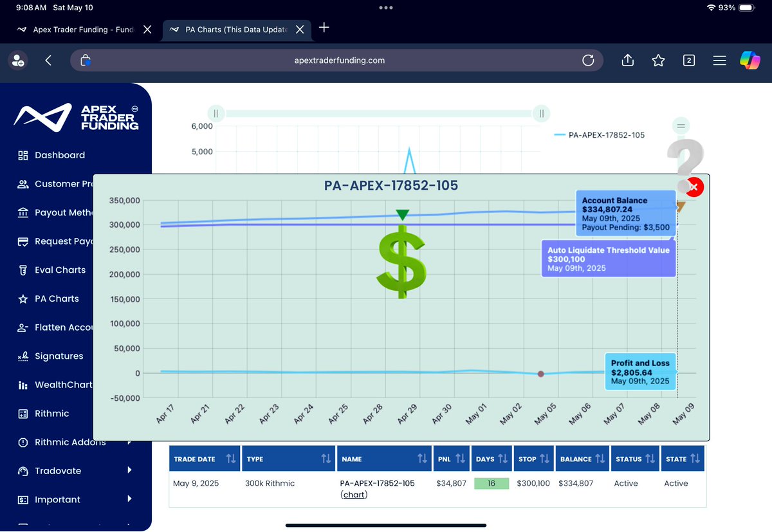The height and width of the screenshot is (532, 772).
Task: Open Rithmic sidebar item
Action: [x=43, y=413]
